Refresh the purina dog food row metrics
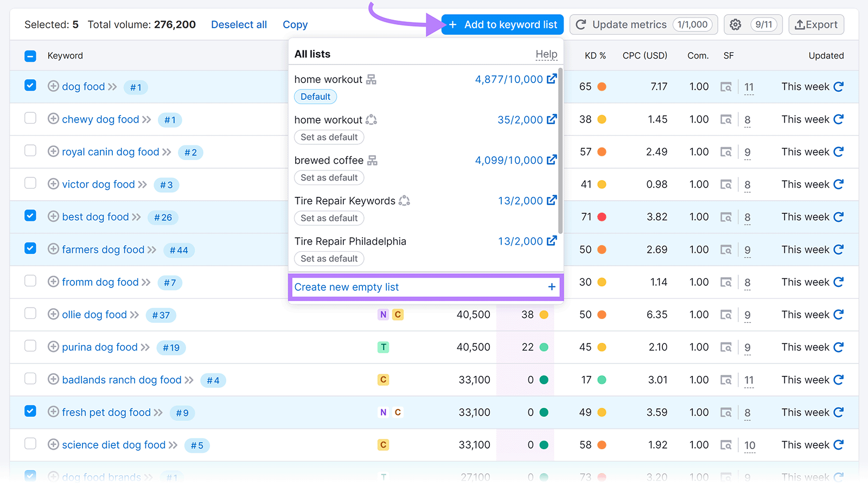 [839, 347]
